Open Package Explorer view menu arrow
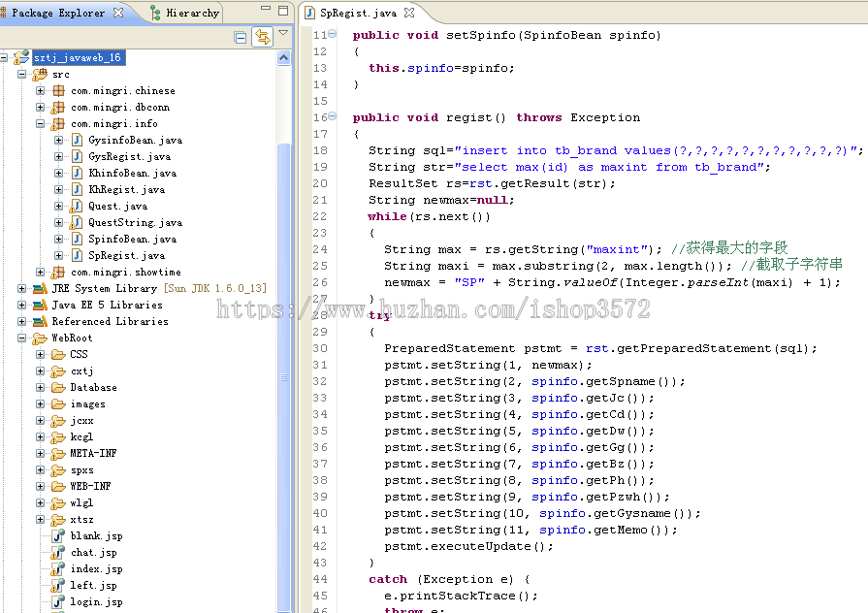 coord(283,33)
